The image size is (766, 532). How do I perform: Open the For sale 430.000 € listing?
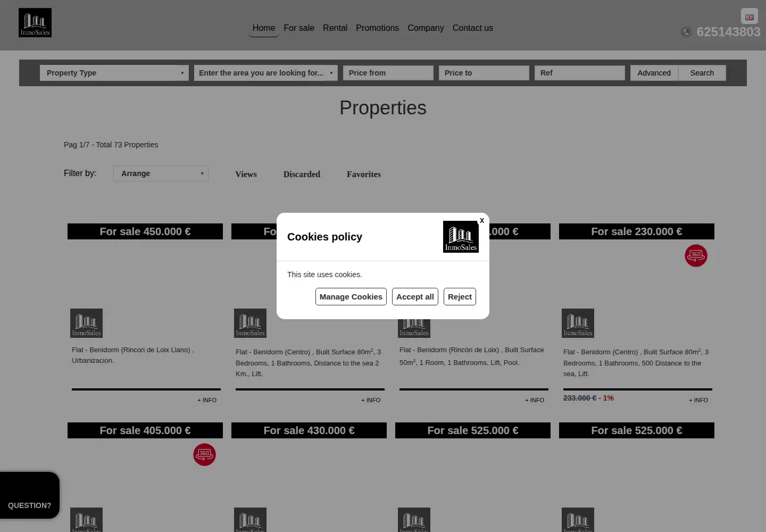click(309, 430)
